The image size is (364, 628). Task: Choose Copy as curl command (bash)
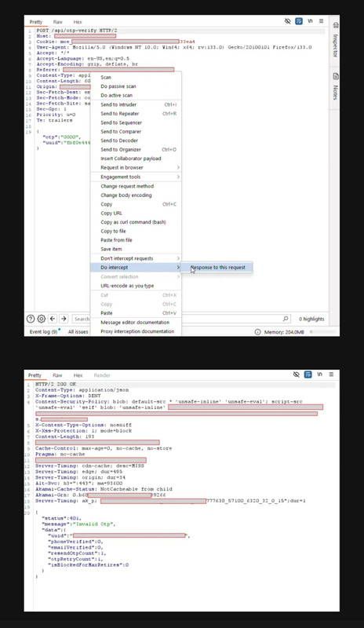pos(136,222)
